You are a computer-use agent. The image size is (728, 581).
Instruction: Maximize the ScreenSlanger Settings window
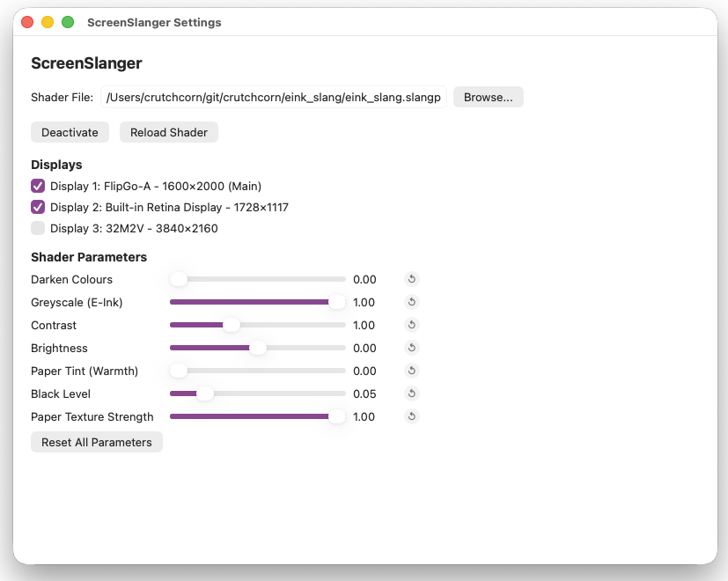click(x=68, y=22)
